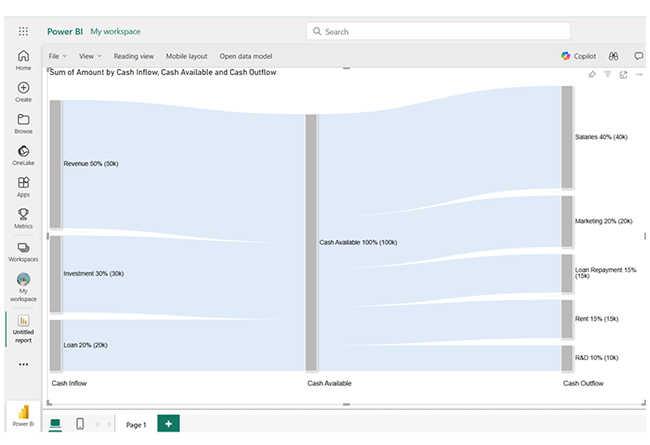This screenshot has width=650, height=445.
Task: Add a new page with plus button
Action: point(169,424)
